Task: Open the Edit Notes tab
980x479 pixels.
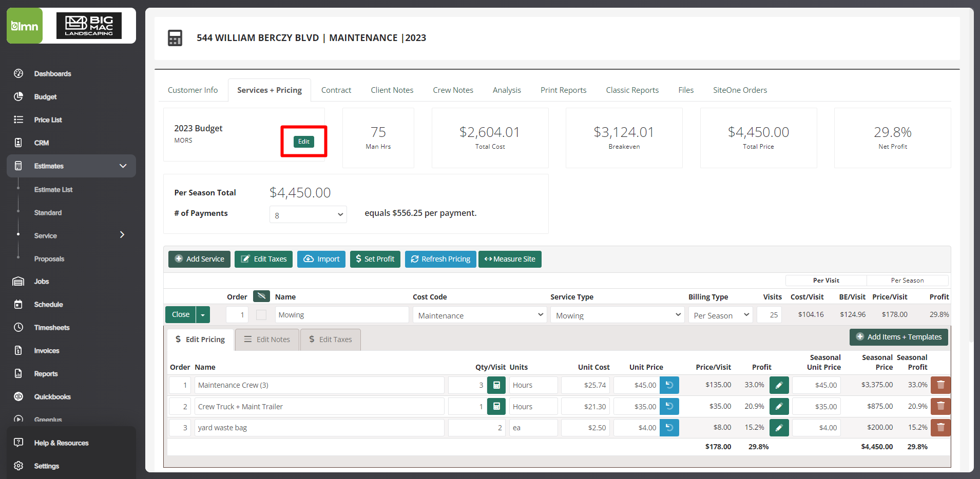Action: (267, 340)
